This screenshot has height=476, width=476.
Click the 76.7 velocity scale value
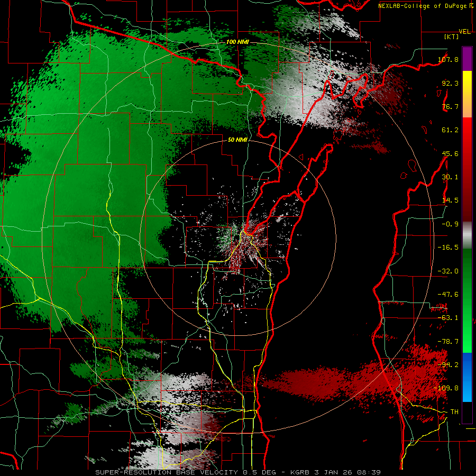point(450,106)
